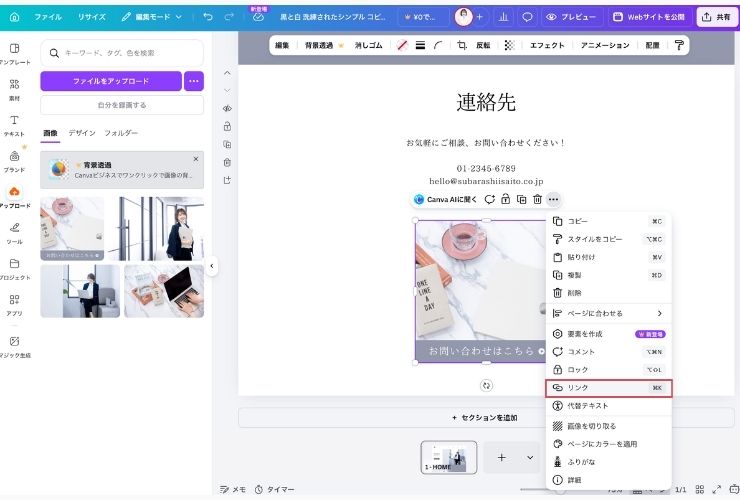Image resolution: width=740 pixels, height=500 pixels.
Task: Select リンク from the context menu
Action: (608, 387)
